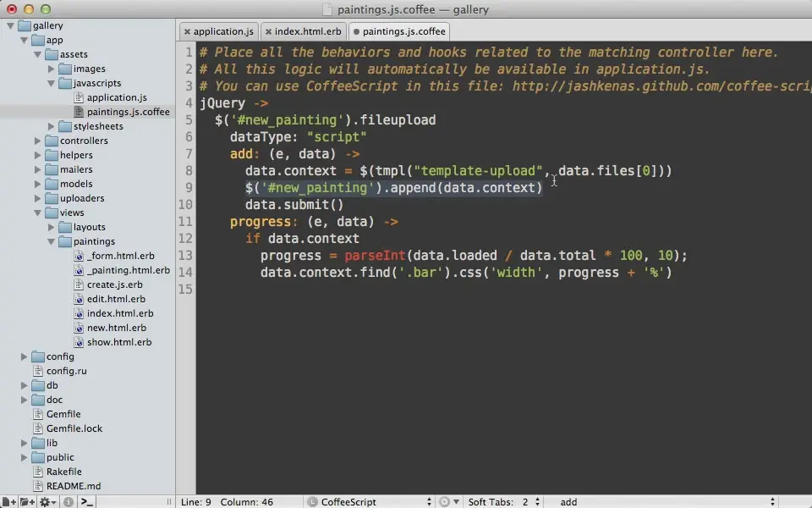Expand the lib folder
812x508 pixels.
[x=24, y=443]
